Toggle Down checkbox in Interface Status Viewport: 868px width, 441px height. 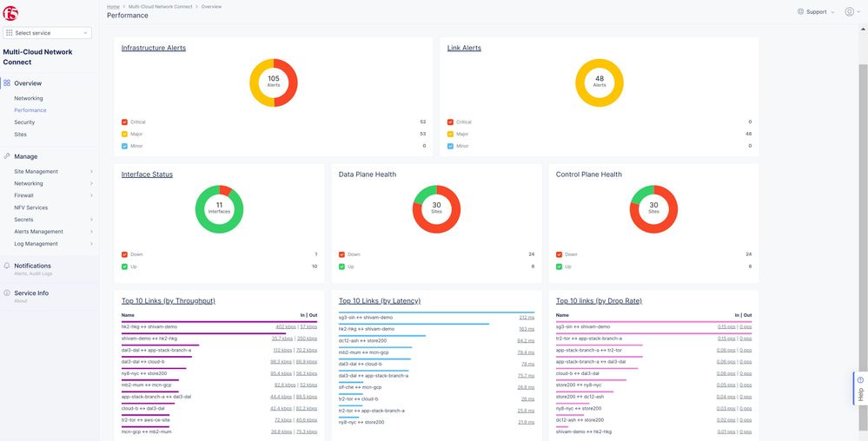124,254
